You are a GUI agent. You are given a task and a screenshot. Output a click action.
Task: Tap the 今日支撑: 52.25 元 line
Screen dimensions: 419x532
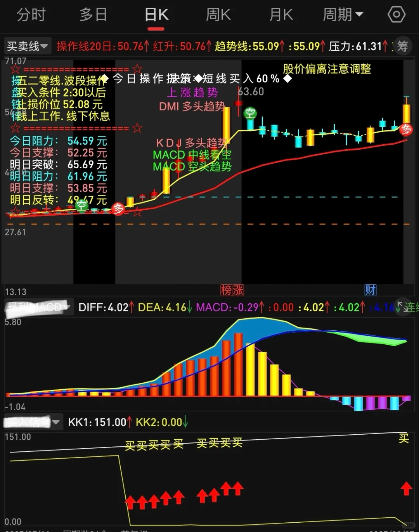[58, 153]
